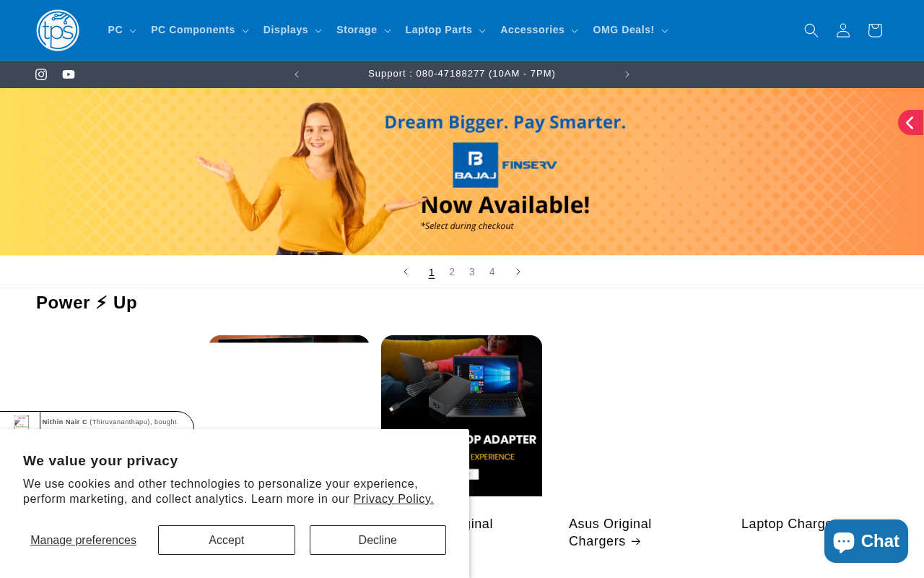Accept cookies in privacy banner
This screenshot has width=924, height=578.
[x=227, y=540]
